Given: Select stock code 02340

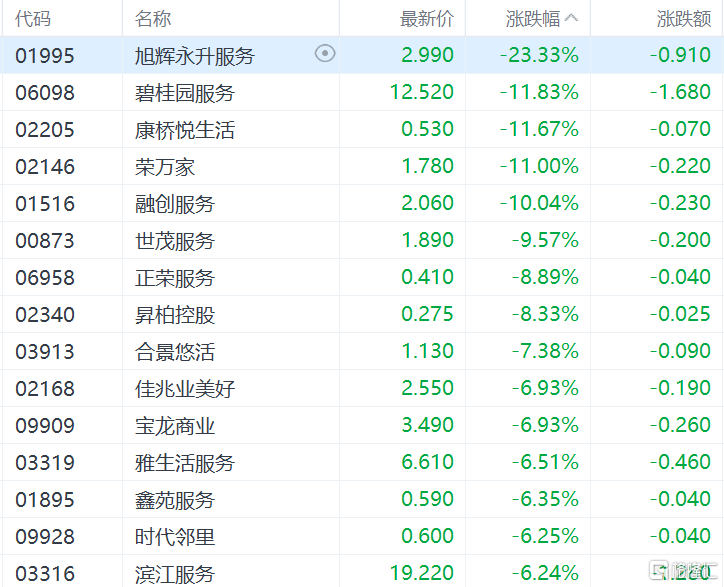Looking at the screenshot, I should pyautogui.click(x=45, y=315).
